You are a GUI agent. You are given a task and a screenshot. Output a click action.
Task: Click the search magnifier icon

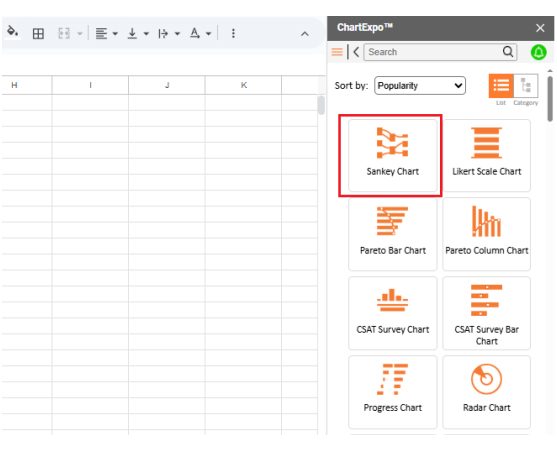[x=508, y=52]
